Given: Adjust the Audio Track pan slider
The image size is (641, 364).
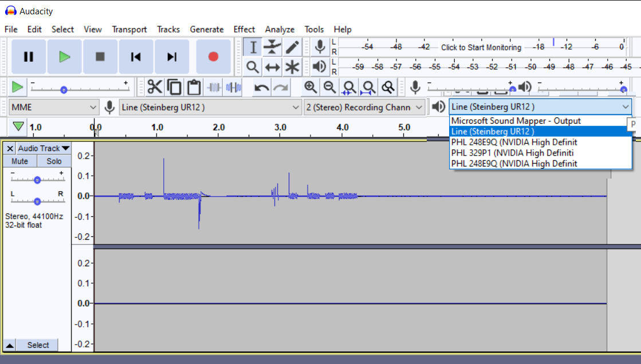Looking at the screenshot, I should tap(37, 201).
